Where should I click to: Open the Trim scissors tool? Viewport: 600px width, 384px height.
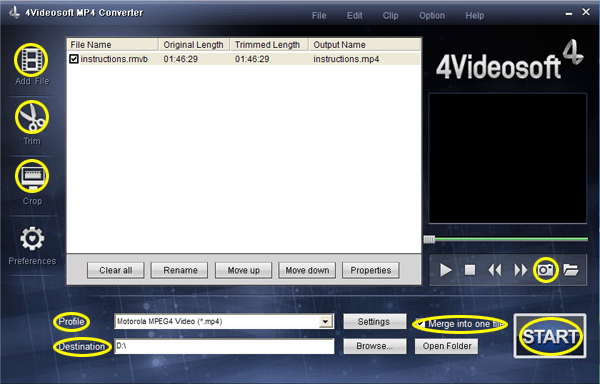coord(32,117)
